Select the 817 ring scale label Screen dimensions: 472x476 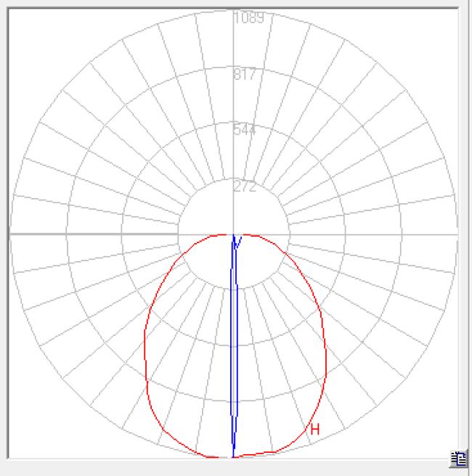245,75
